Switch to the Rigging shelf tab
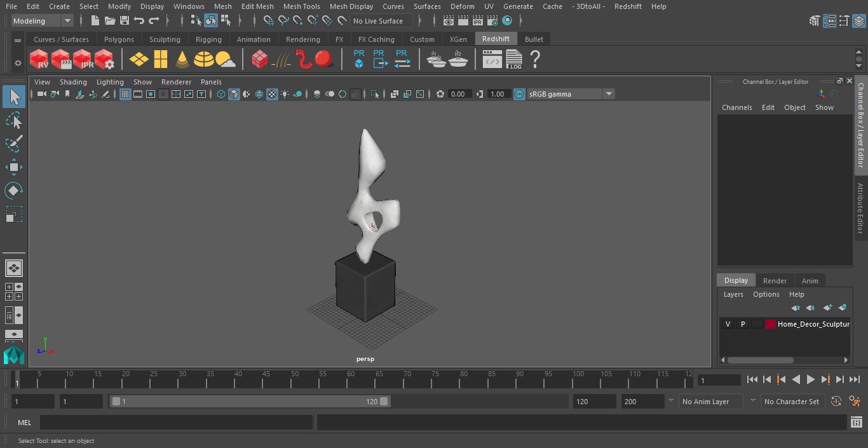Image resolution: width=868 pixels, height=448 pixels. click(208, 39)
